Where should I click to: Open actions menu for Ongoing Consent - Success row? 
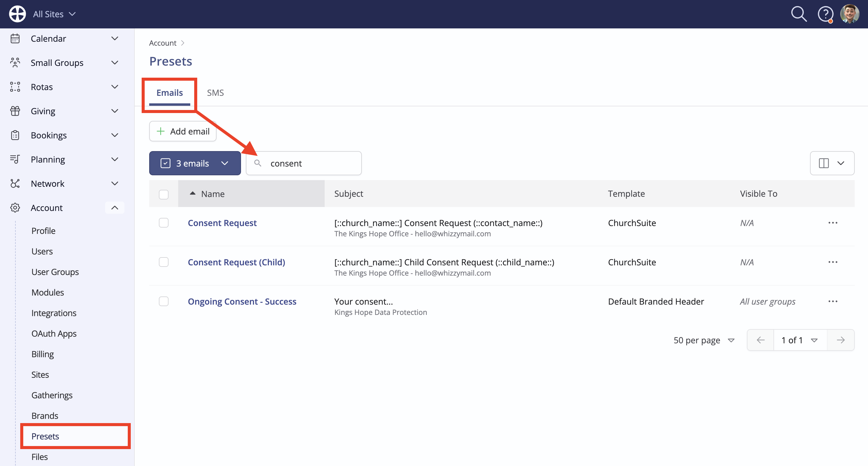click(833, 302)
